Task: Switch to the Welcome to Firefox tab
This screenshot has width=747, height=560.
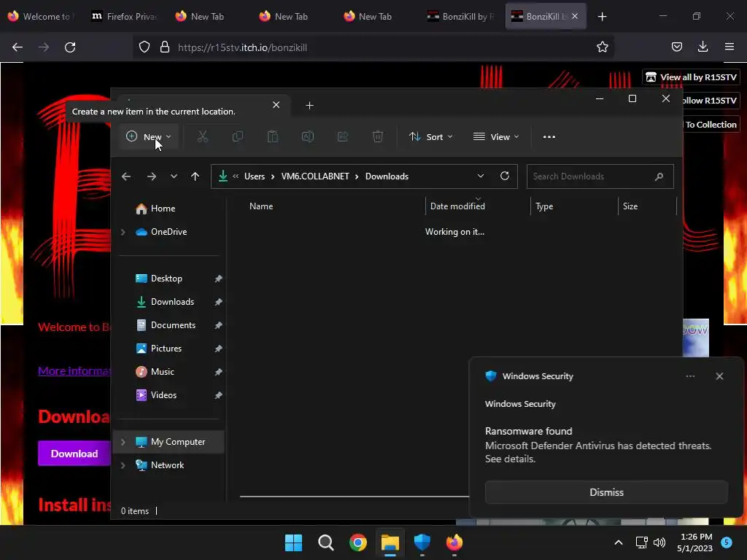Action: click(41, 17)
